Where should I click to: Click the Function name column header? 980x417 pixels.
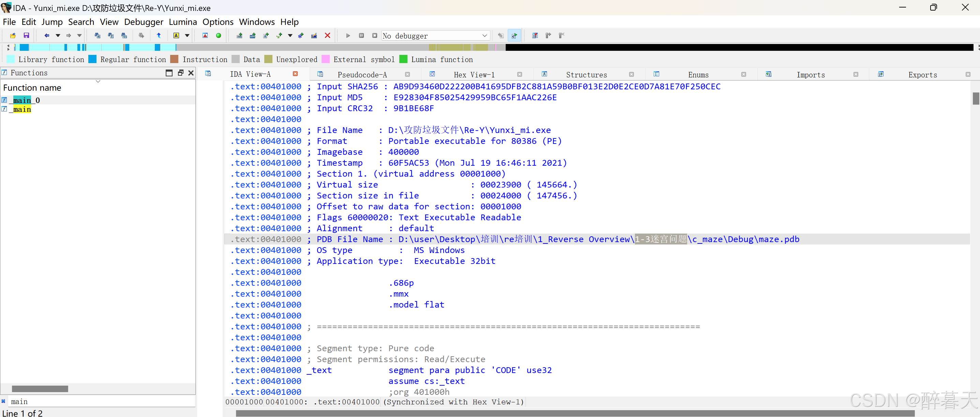(32, 88)
